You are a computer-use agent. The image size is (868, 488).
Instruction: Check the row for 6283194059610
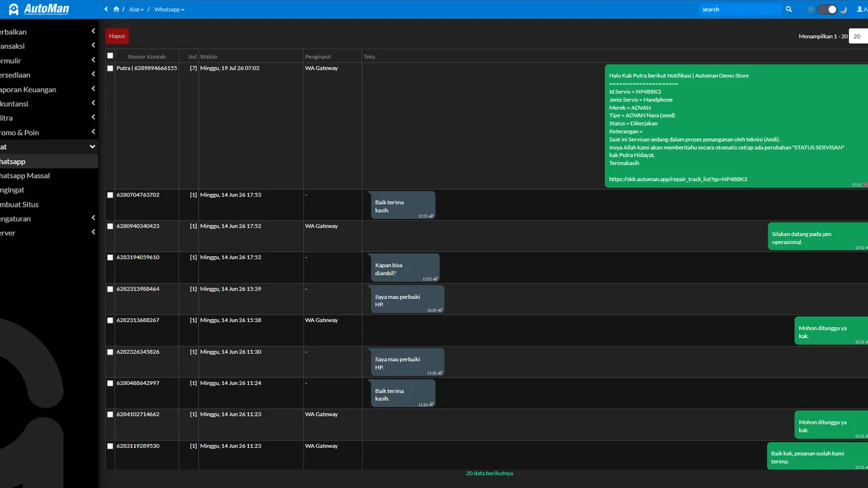(111, 258)
